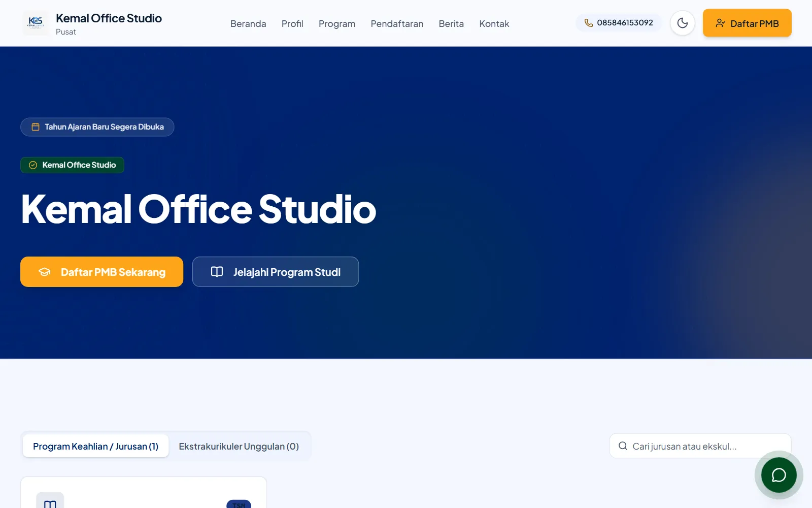
Task: Call the phone number 085846153092
Action: [x=619, y=23]
